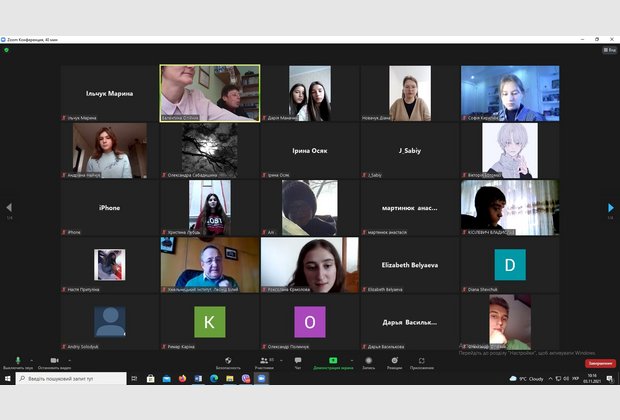
Task: Go to next gallery page arrow
Action: click(x=611, y=208)
